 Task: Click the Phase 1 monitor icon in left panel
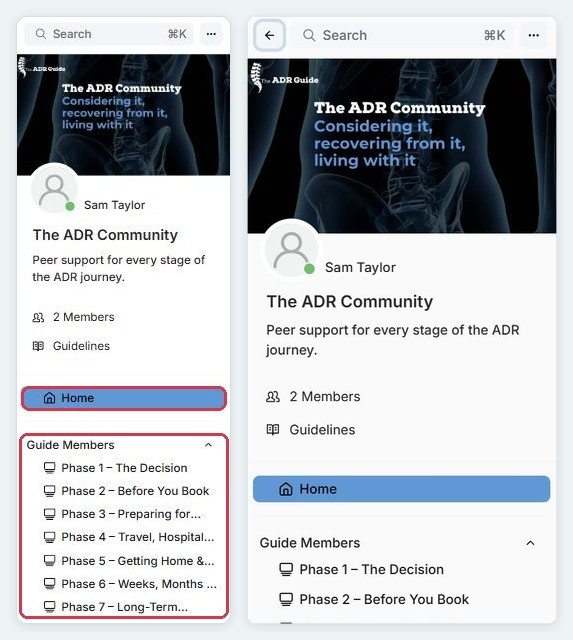[49, 468]
